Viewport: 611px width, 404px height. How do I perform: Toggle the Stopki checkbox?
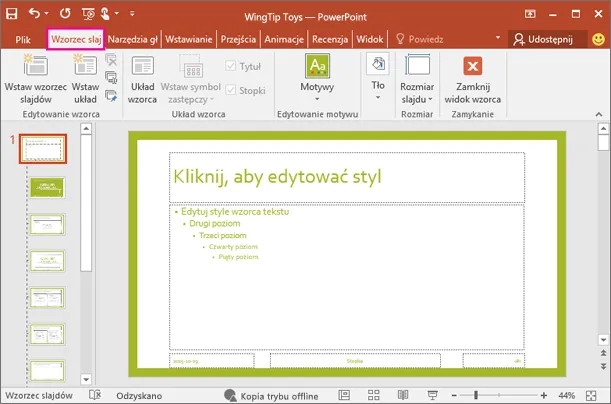[x=232, y=89]
